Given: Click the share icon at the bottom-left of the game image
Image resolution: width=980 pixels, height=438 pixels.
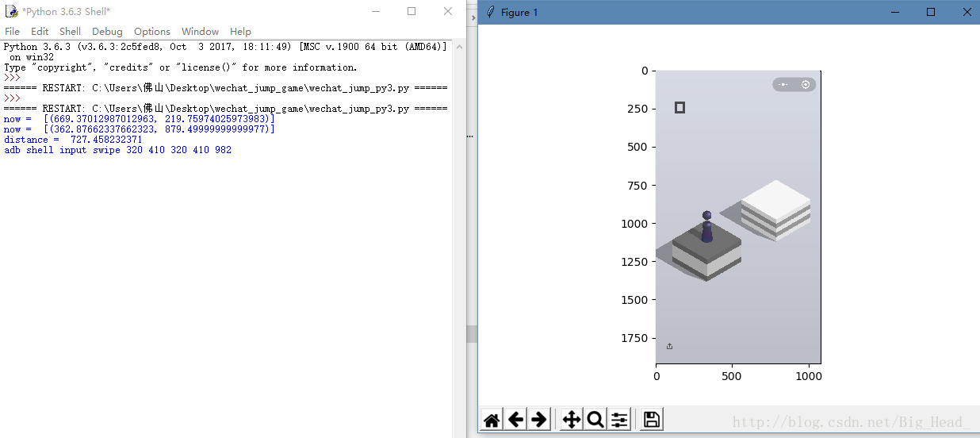Looking at the screenshot, I should coord(669,346).
